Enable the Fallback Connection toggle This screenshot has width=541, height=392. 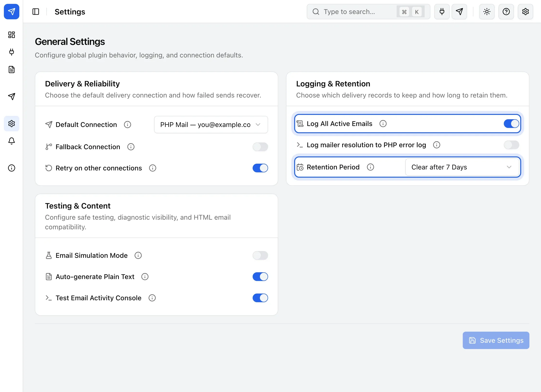[260, 147]
